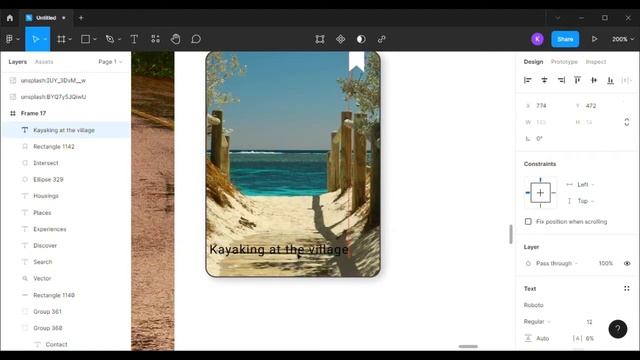Click the Use as mask icon

pyautogui.click(x=361, y=39)
